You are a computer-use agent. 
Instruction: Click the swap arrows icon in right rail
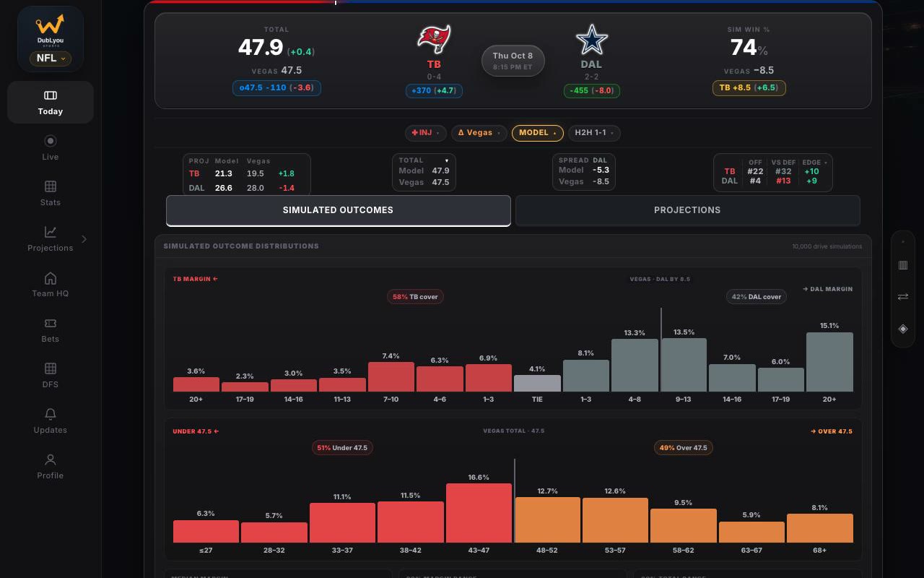[903, 297]
